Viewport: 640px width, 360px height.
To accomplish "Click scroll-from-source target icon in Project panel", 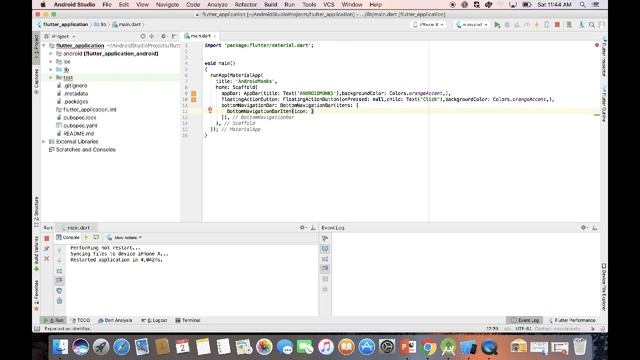I will coord(142,36).
